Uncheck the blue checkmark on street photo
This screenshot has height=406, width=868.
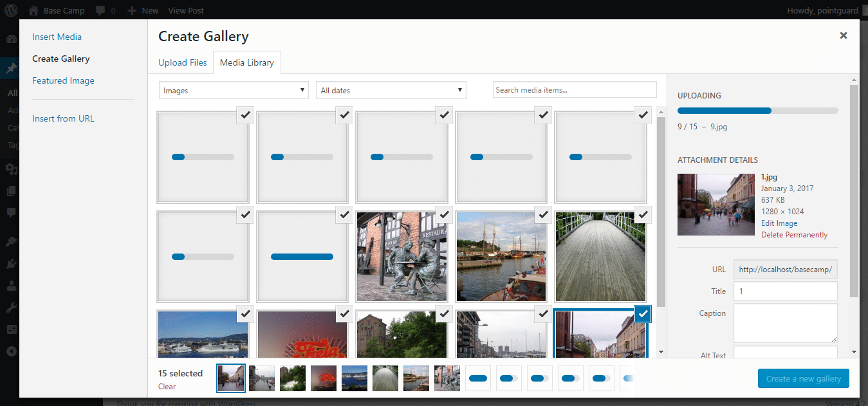pyautogui.click(x=643, y=313)
